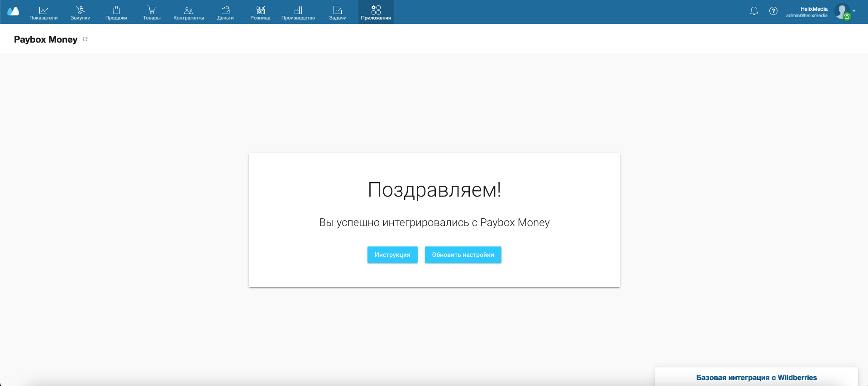Click the Инструкция button
The image size is (868, 386).
pyautogui.click(x=392, y=255)
